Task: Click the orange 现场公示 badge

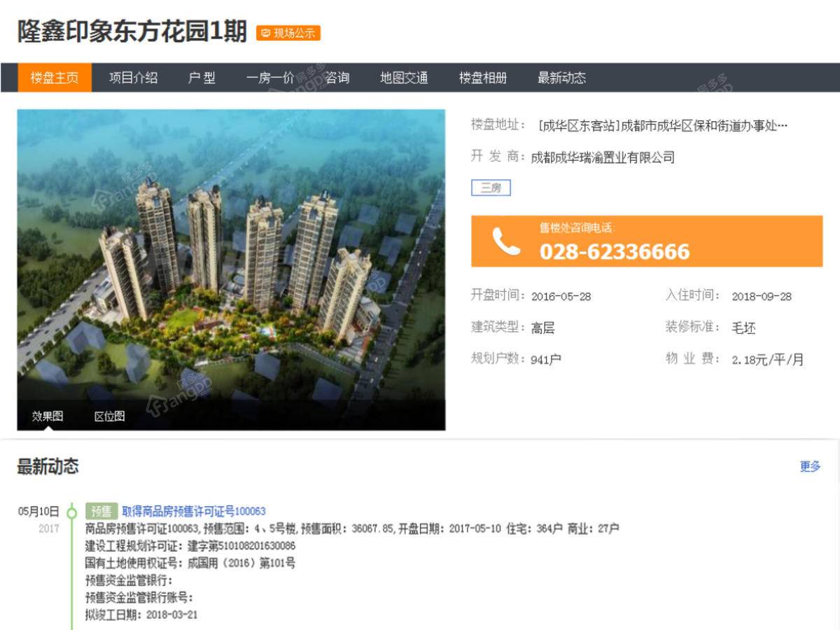Action: [288, 33]
